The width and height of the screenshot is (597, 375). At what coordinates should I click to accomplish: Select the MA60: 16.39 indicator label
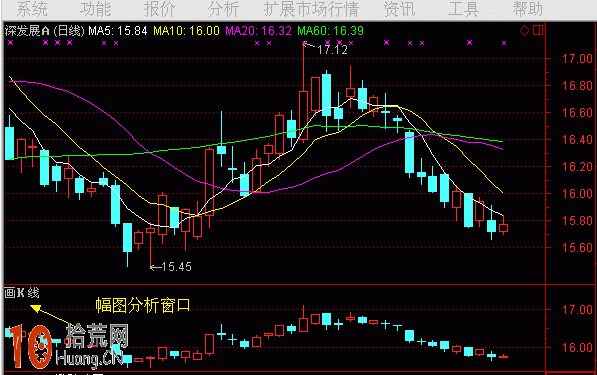click(330, 31)
